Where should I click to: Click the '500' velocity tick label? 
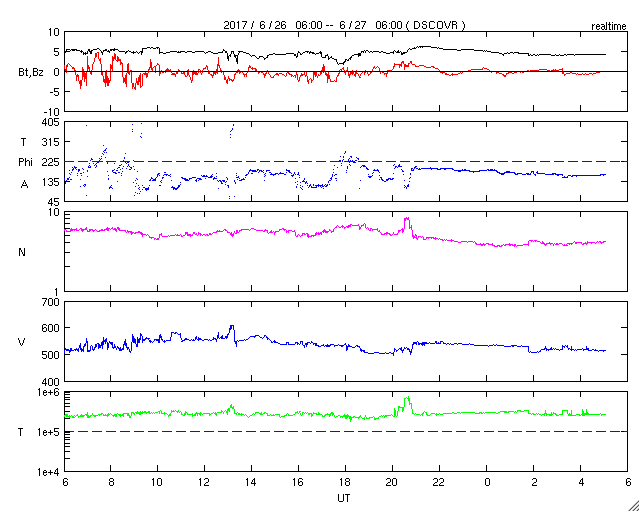click(x=51, y=355)
